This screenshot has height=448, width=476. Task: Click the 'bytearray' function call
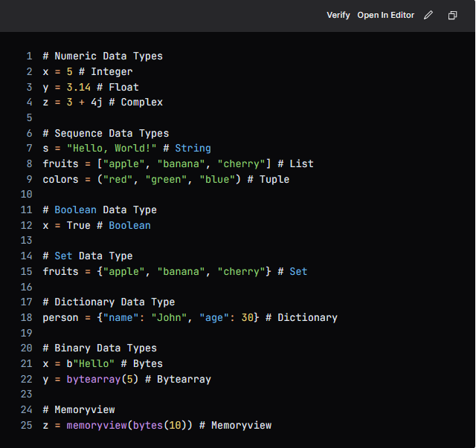tap(94, 380)
